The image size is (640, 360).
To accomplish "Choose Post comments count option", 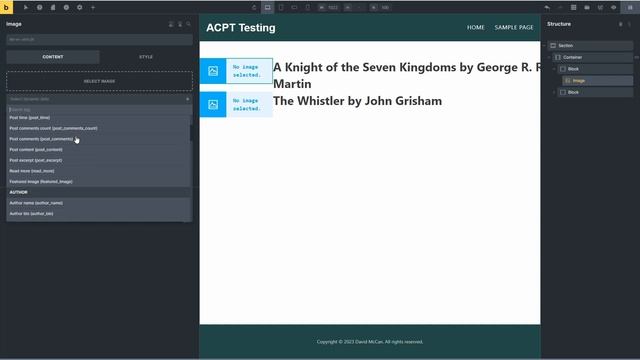I will coord(98,128).
